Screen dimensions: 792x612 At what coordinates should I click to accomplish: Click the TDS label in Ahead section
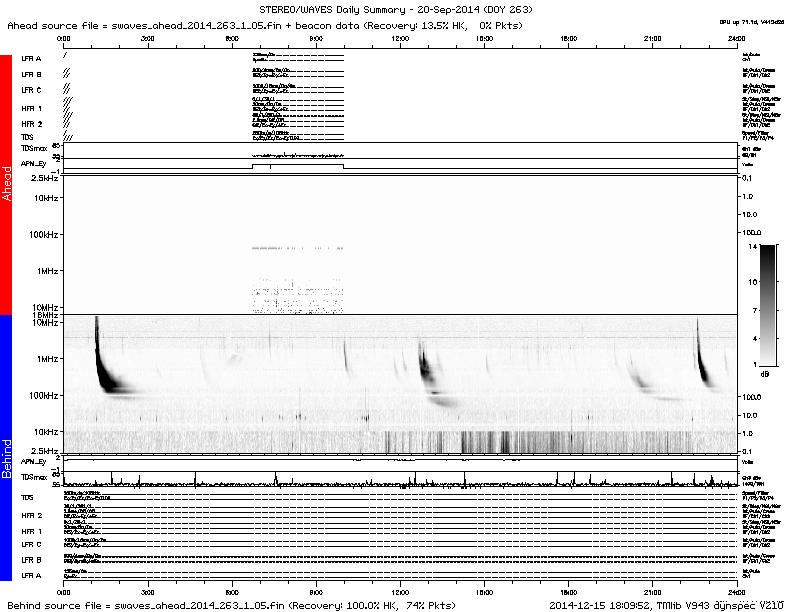[27, 137]
